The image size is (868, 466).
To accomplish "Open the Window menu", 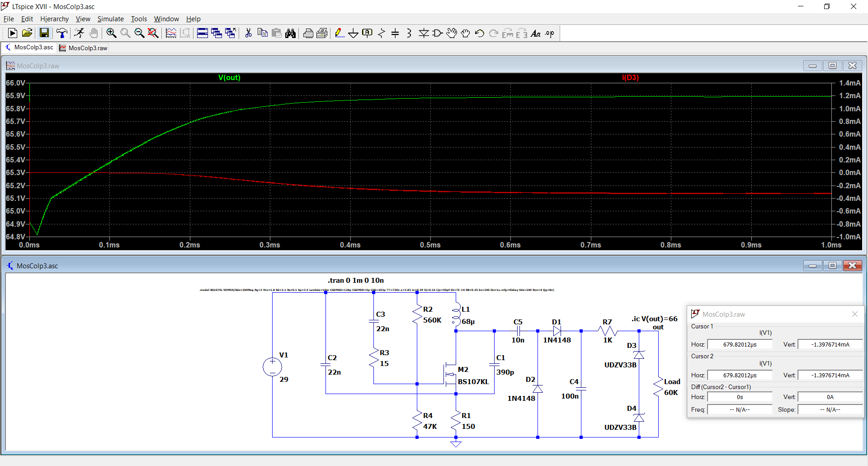I will (x=166, y=19).
